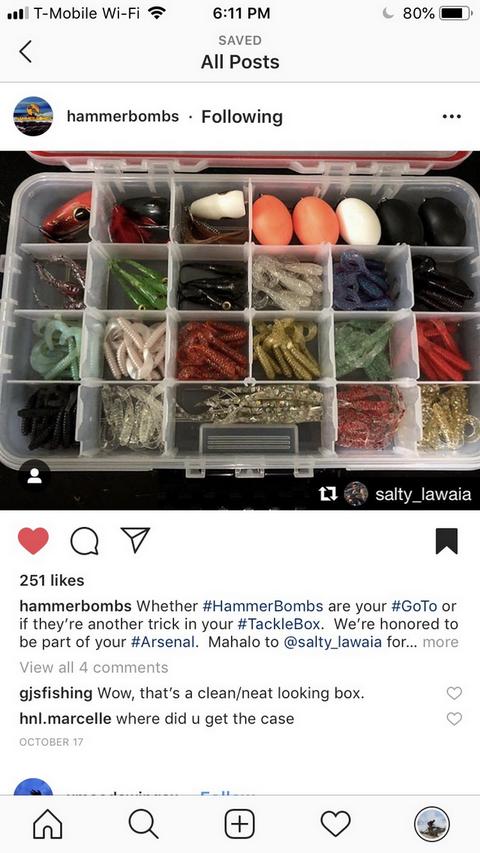The height and width of the screenshot is (853, 480).
Task: Share post with paper plane icon
Action: coord(136,541)
